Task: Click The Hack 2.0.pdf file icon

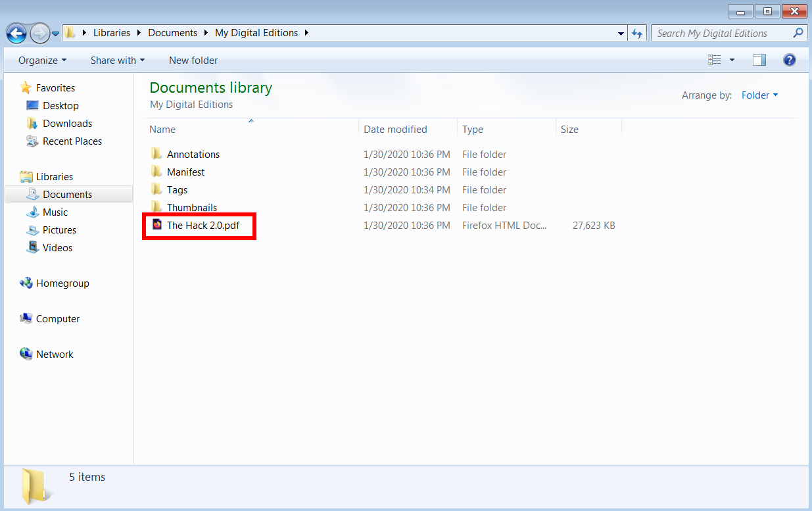Action: point(156,225)
